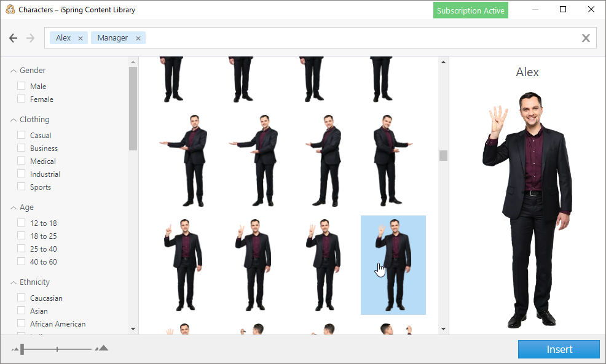The image size is (606, 364).
Task: Click the large thumbnail size icon
Action: (x=101, y=348)
